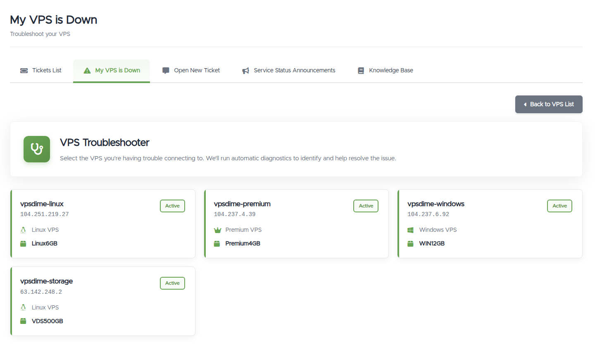Screen dimensions: 595x364
Task: Click the Linux6GB plan label
Action: 45,243
